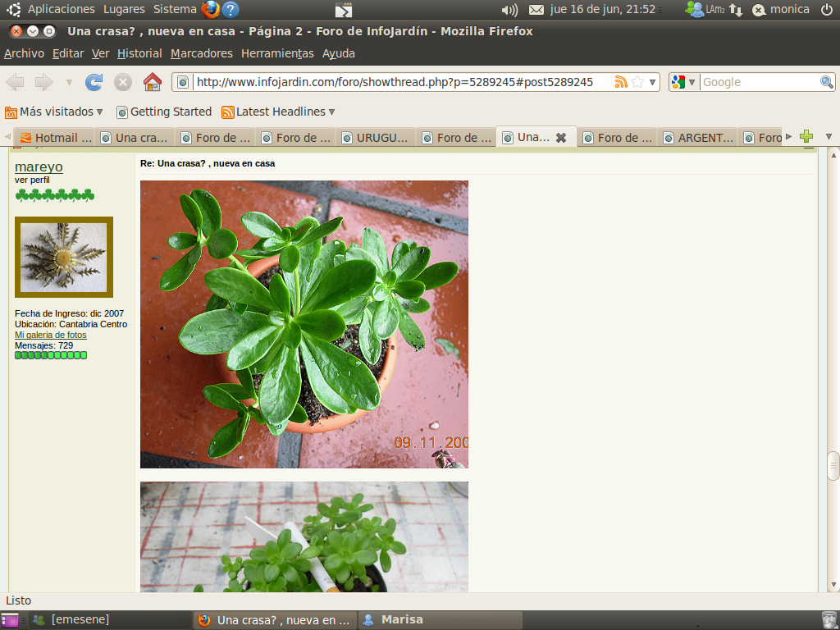The height and width of the screenshot is (630, 840).
Task: Click the RSS feed icon in address bar
Action: [621, 82]
